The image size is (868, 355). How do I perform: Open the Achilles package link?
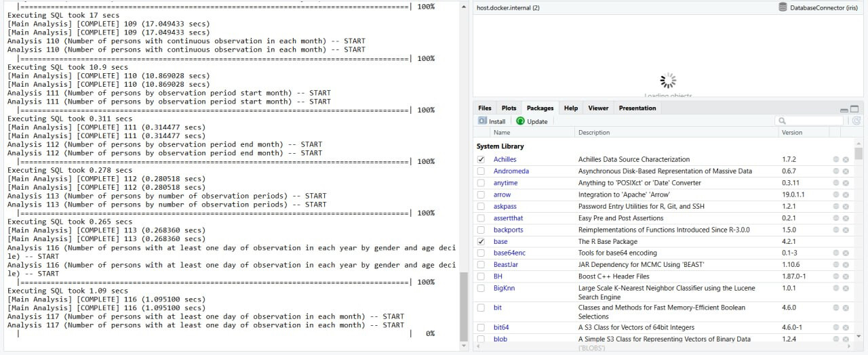click(505, 159)
